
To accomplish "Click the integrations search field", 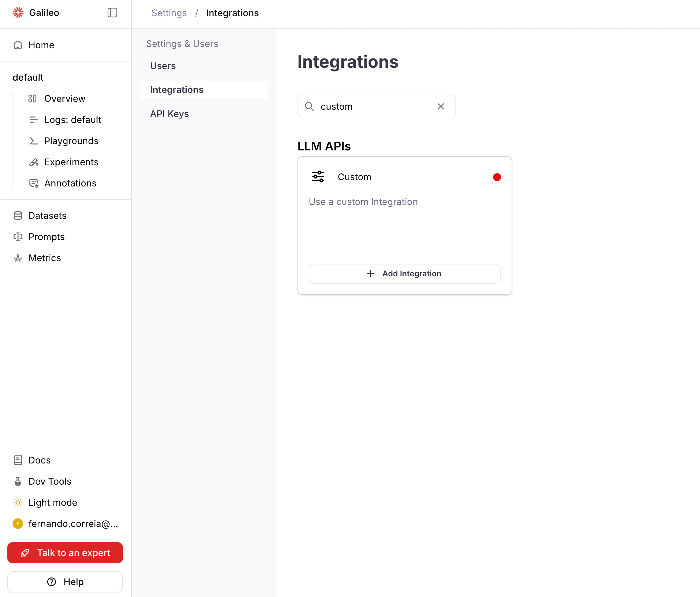I will tap(371, 106).
